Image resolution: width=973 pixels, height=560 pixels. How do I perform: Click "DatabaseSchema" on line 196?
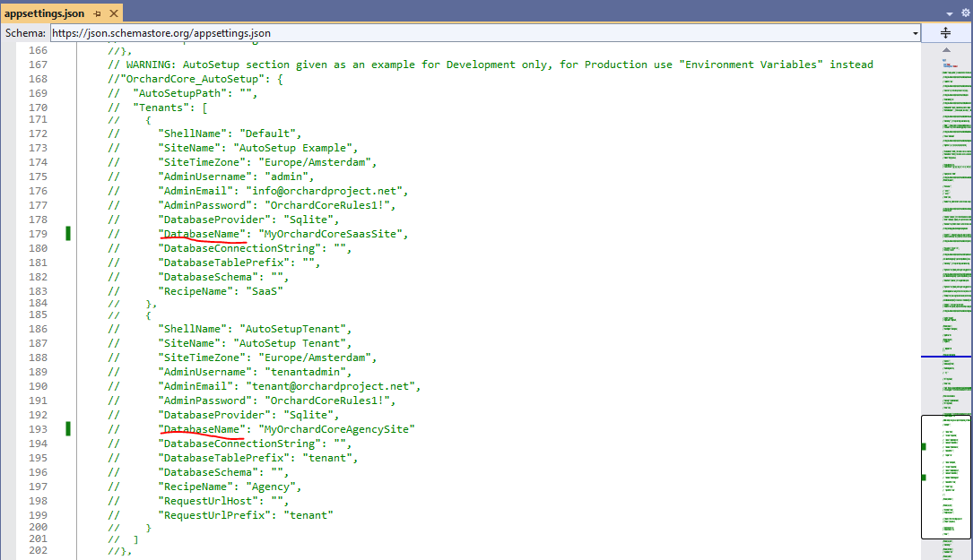(x=208, y=472)
